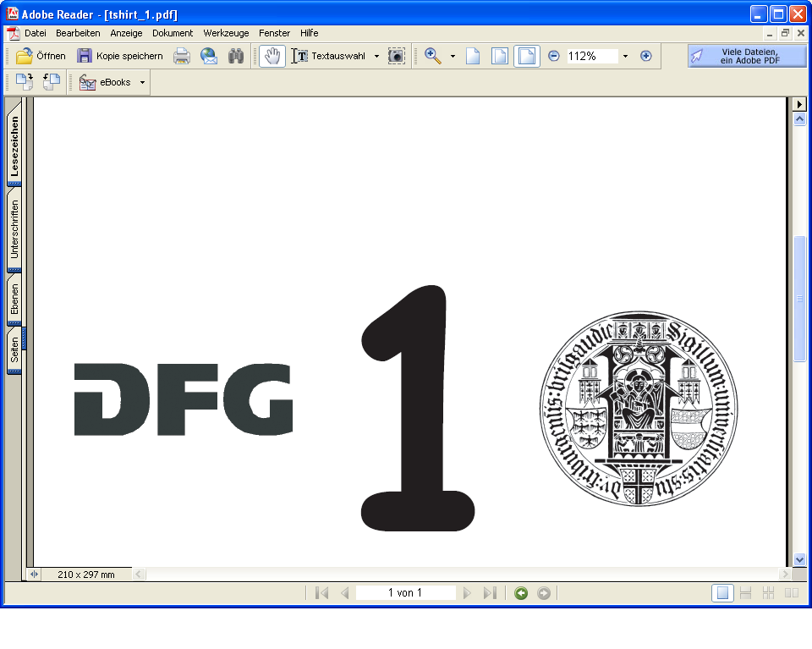Select the Zoom In magnifier tool

point(433,56)
